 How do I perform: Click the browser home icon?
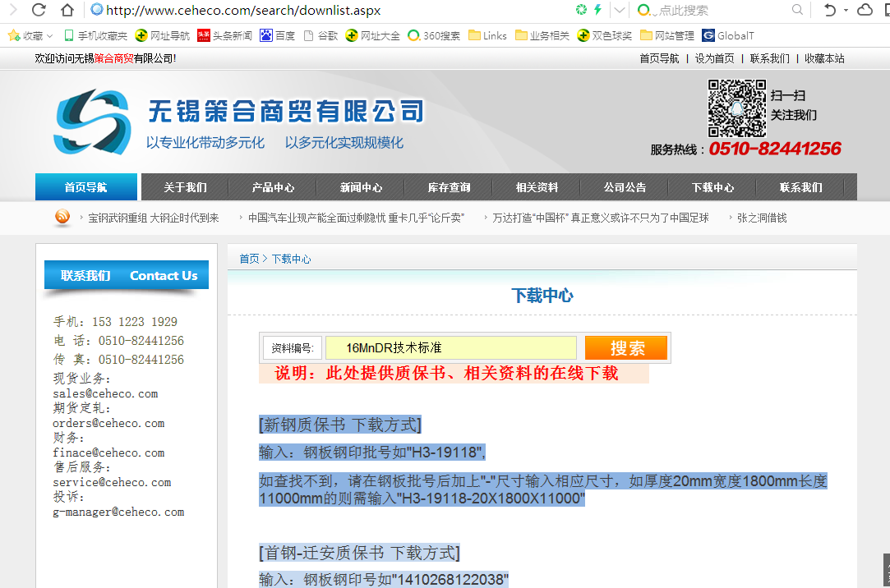pyautogui.click(x=67, y=10)
